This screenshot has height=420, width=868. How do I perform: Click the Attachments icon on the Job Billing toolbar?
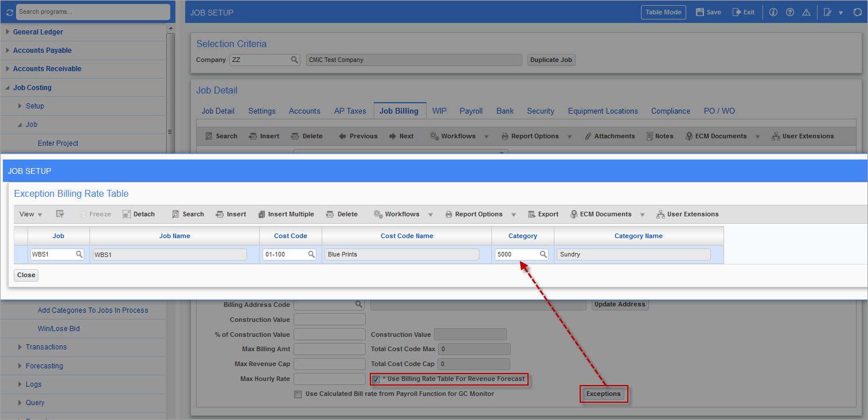click(610, 136)
